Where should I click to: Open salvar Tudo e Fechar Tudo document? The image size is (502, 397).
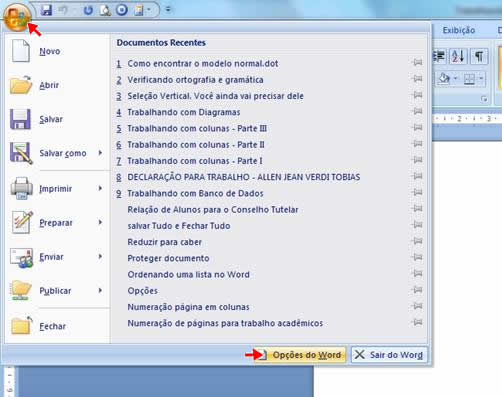click(x=179, y=226)
